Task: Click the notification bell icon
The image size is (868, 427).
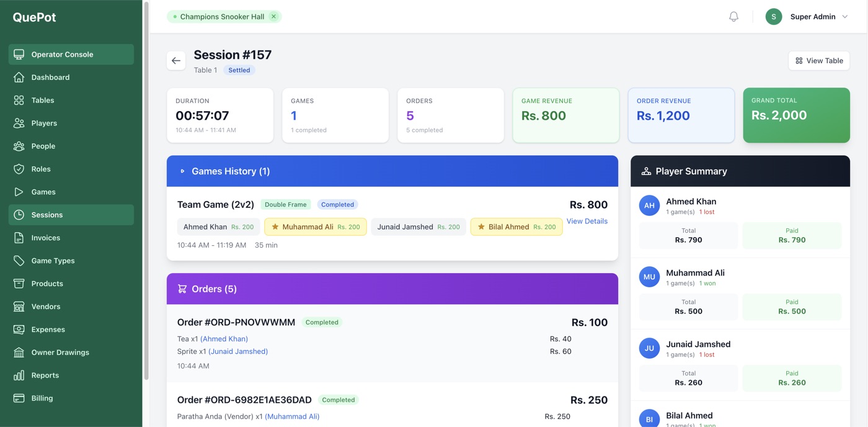Action: pos(733,17)
